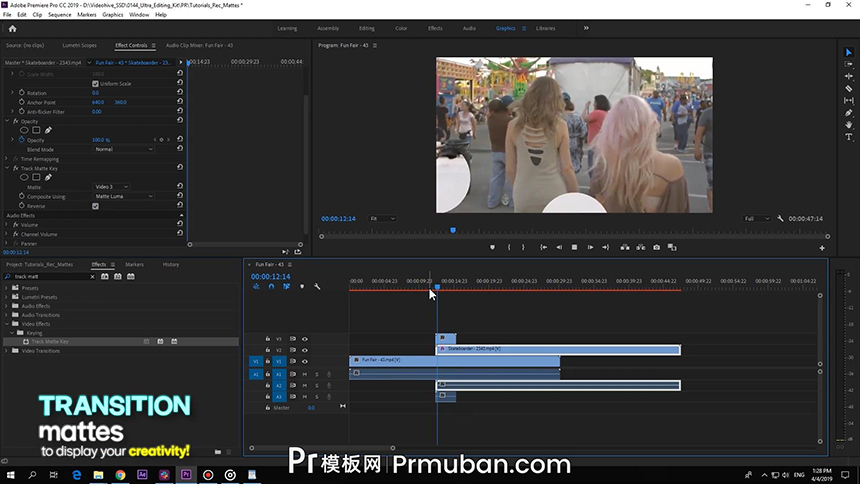The image size is (860, 484).
Task: Select the Hand tool
Action: [848, 125]
